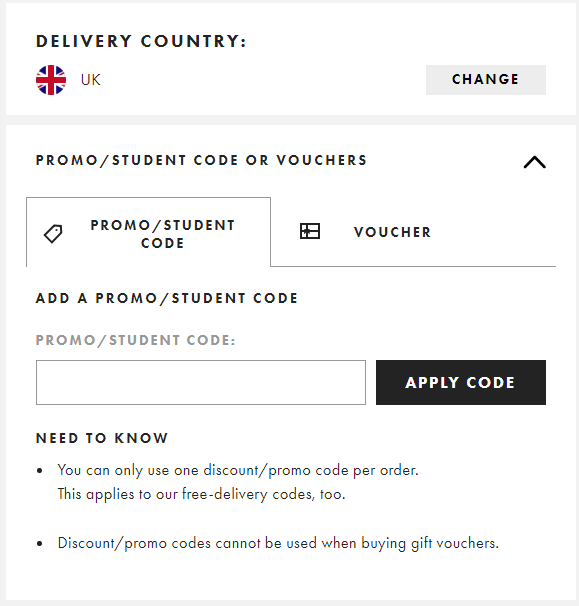This screenshot has height=606, width=579.
Task: Click the voucher card icon
Action: pos(310,231)
